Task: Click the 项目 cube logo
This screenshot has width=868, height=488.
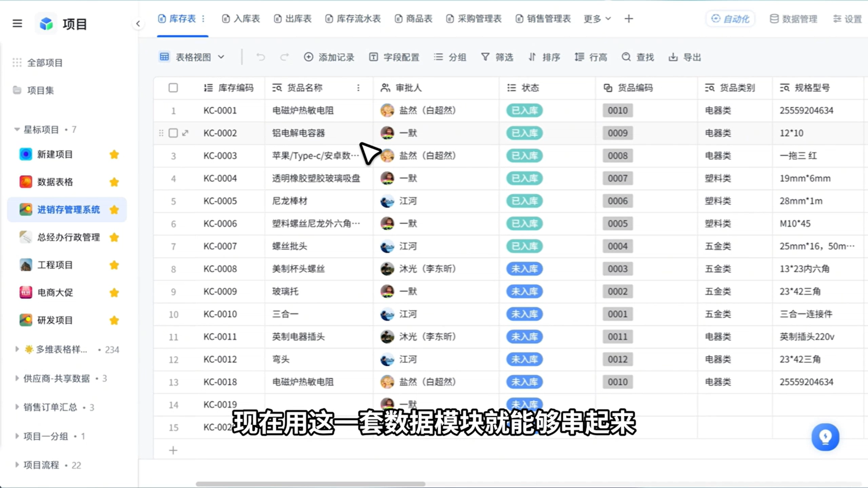Action: tap(46, 24)
